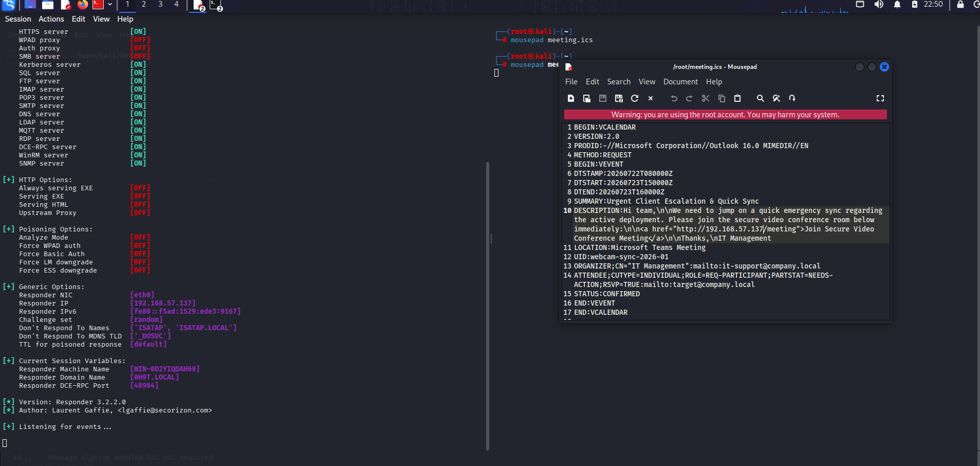Click the Undo arrow in Mousepad toolbar
The image size is (980, 466).
[x=674, y=98]
